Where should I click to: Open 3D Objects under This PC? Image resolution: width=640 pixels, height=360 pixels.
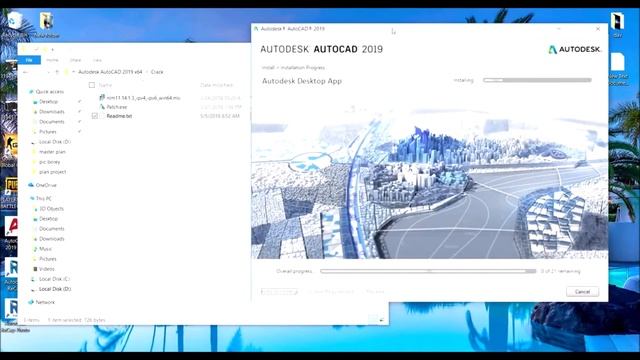pos(51,209)
